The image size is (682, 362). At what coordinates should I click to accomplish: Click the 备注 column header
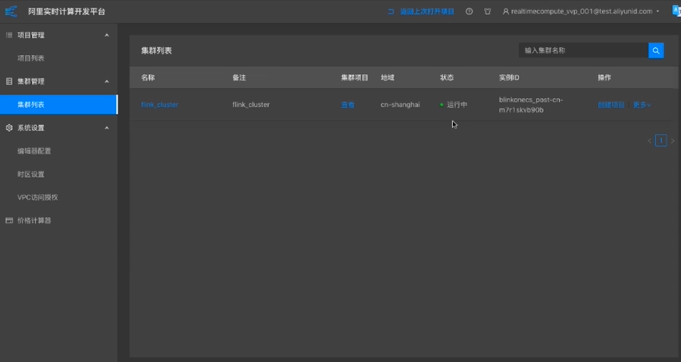[x=239, y=77]
